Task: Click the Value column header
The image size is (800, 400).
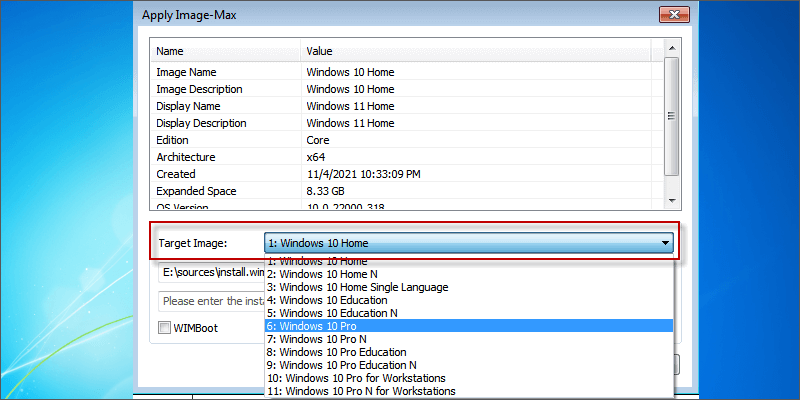Action: (x=476, y=51)
